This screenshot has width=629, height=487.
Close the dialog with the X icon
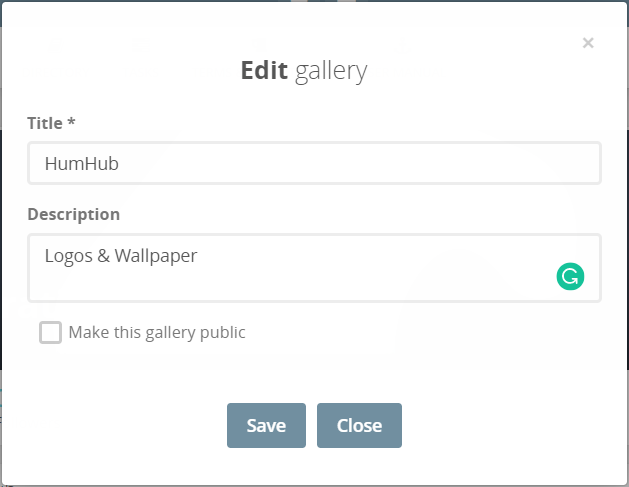tap(588, 42)
